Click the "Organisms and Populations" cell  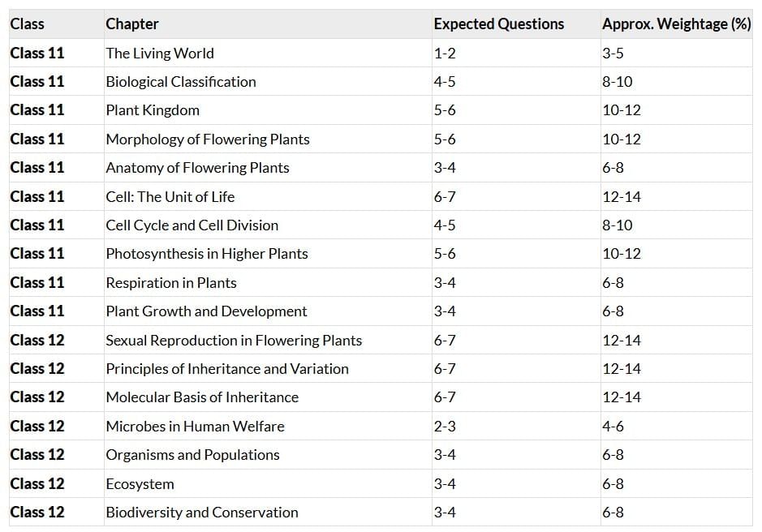[x=192, y=455]
